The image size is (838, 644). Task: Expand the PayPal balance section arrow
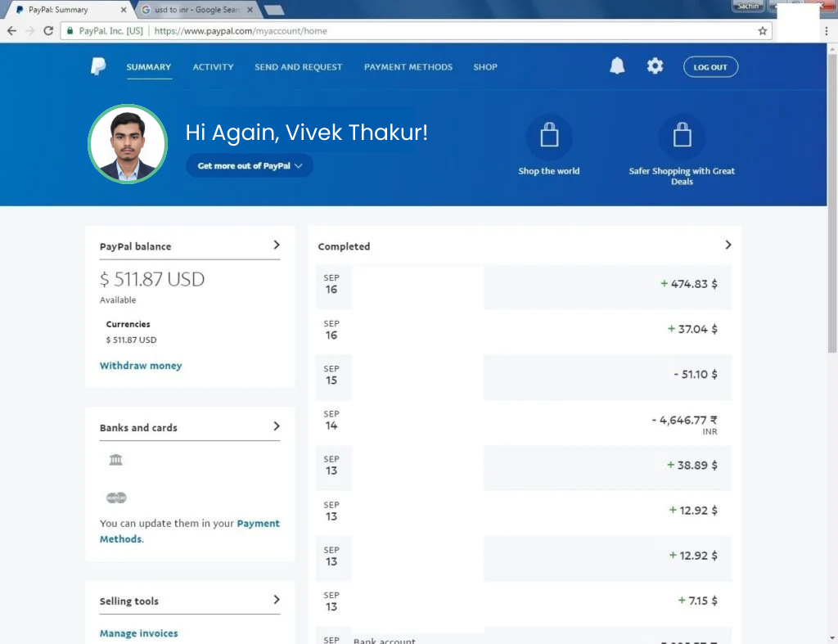pos(277,245)
